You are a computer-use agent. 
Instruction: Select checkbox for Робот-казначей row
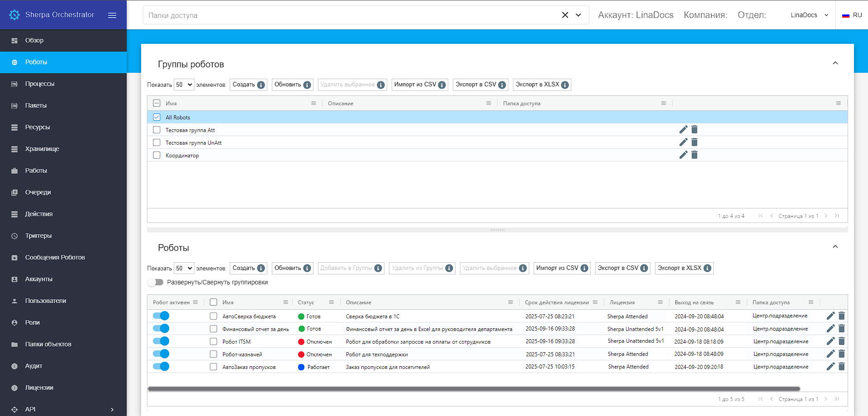pyautogui.click(x=213, y=354)
